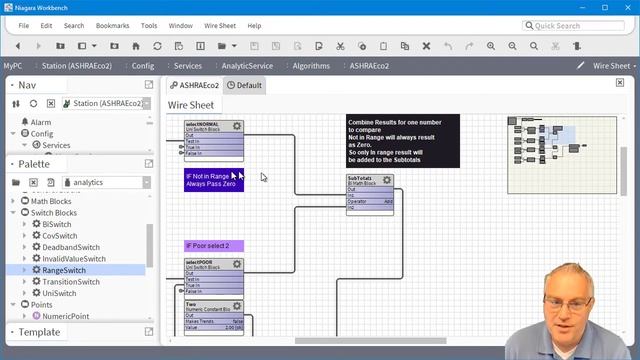Open settings gear on the selectNORMAL block
This screenshot has width=640, height=360.
point(237,126)
